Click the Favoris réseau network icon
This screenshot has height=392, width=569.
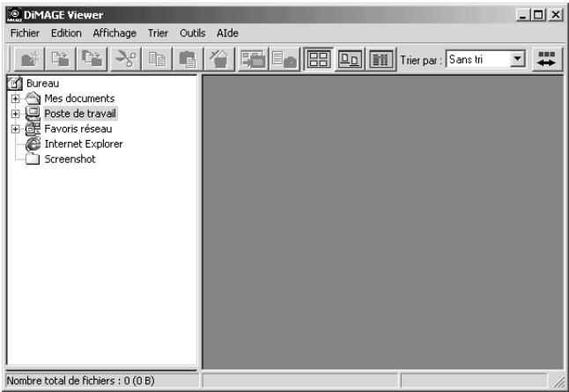coord(33,129)
